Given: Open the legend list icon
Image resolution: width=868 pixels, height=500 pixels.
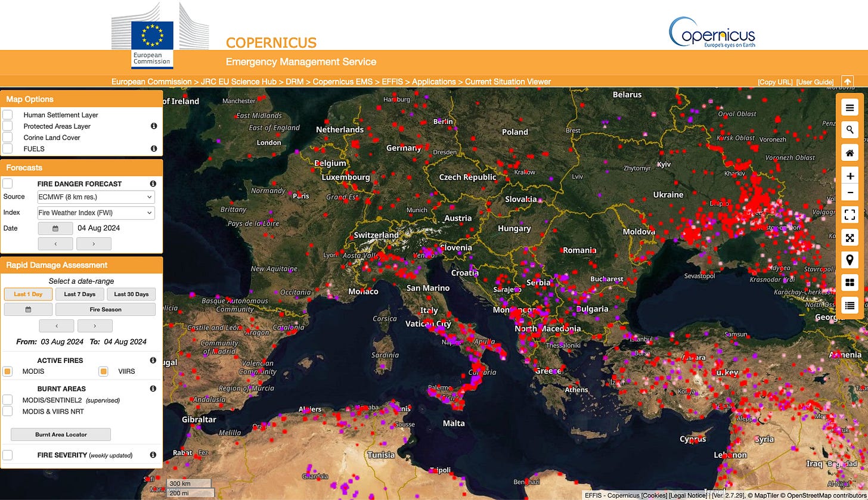Looking at the screenshot, I should 850,305.
